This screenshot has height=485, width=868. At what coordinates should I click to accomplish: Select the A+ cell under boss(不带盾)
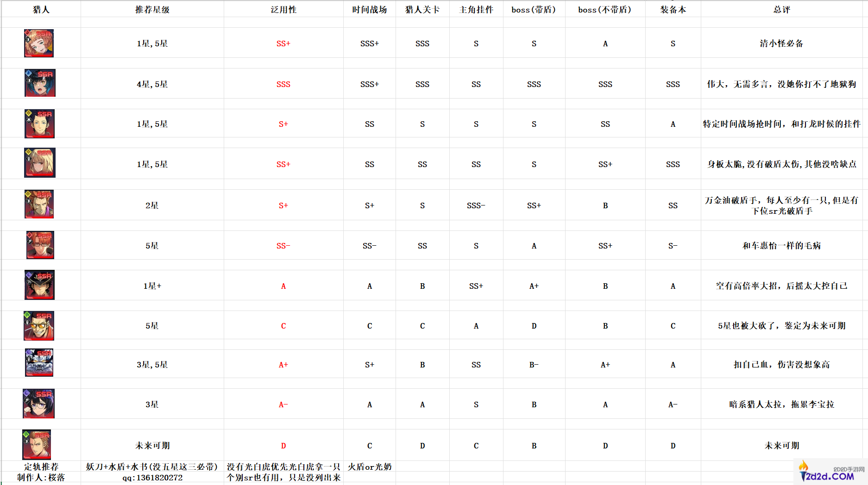pos(605,364)
